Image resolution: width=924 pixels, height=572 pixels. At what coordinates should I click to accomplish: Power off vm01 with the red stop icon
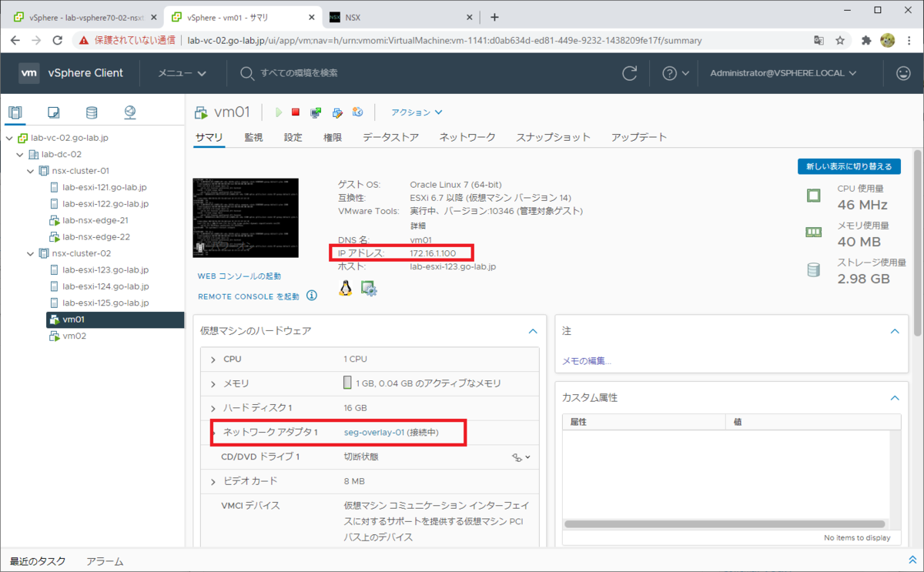click(296, 112)
